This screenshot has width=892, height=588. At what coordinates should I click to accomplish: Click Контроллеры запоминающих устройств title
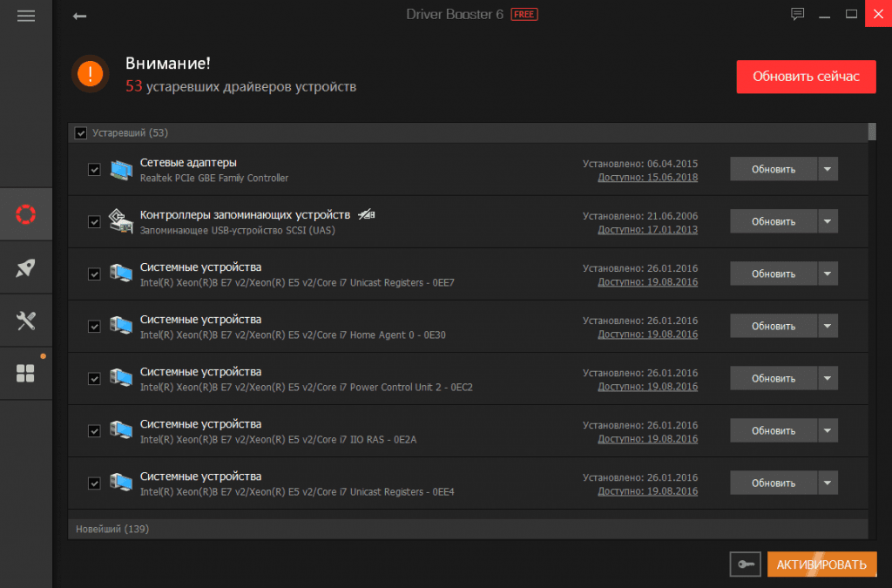click(245, 215)
